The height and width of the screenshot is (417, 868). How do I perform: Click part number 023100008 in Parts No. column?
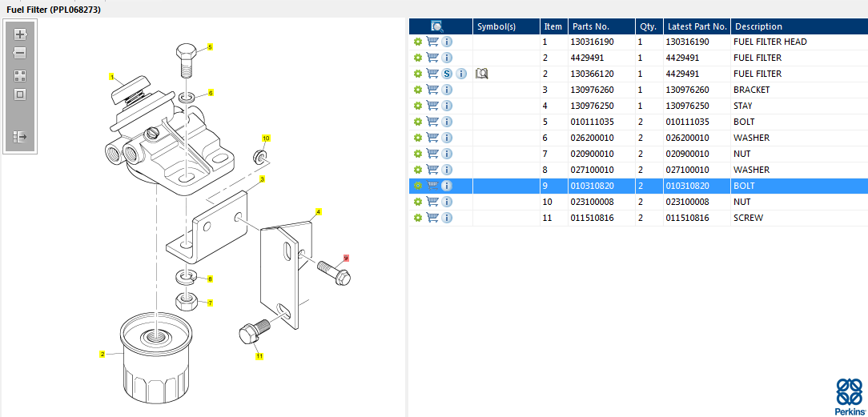coord(592,202)
